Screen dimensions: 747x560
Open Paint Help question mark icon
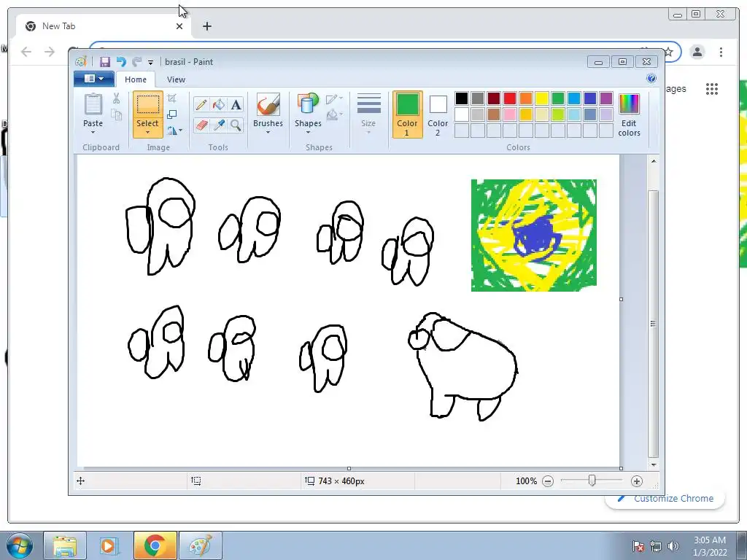651,79
